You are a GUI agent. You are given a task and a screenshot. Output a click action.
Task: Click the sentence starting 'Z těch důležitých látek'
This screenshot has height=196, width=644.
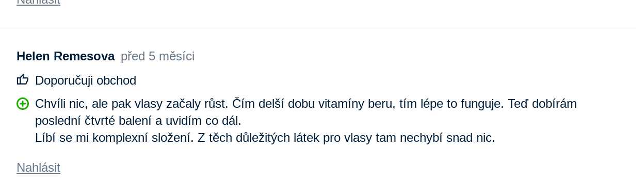click(346, 138)
